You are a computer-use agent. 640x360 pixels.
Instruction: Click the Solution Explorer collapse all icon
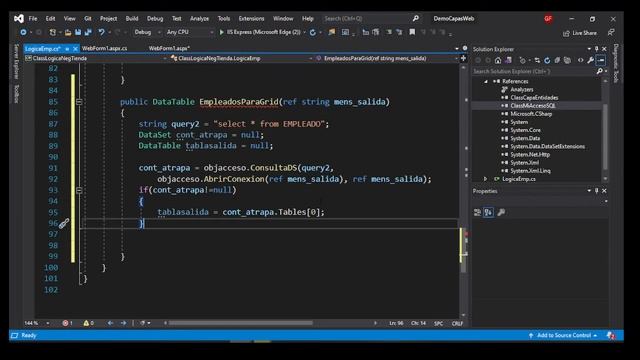click(557, 60)
